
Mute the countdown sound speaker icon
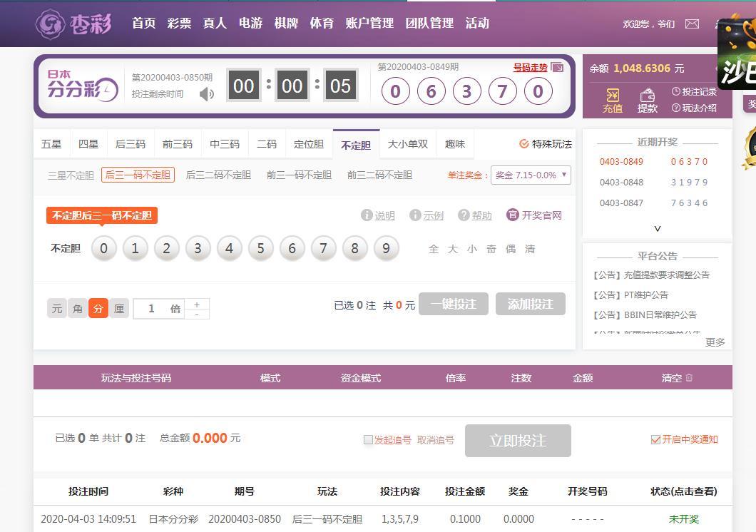[206, 94]
